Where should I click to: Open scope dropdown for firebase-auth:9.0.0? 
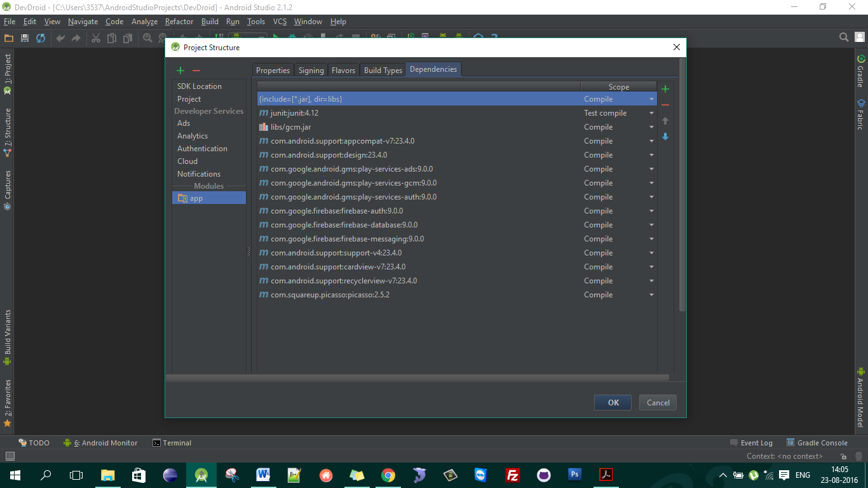pos(651,211)
